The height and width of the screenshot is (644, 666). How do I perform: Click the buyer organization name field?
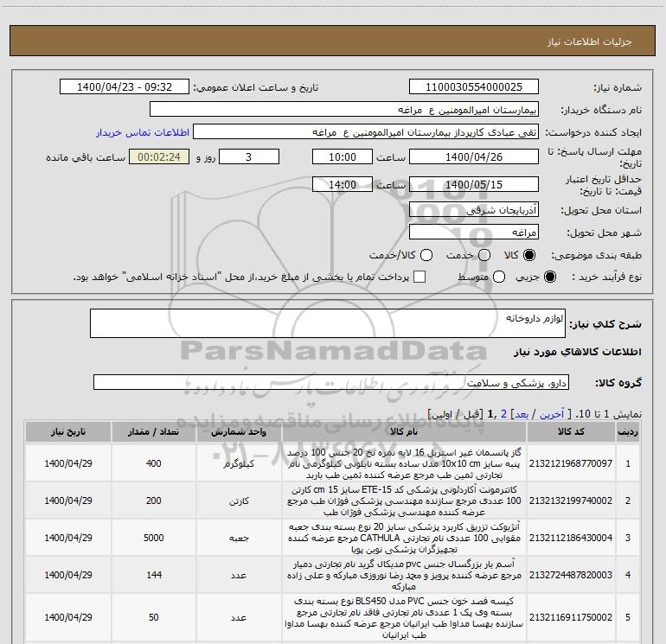344,109
